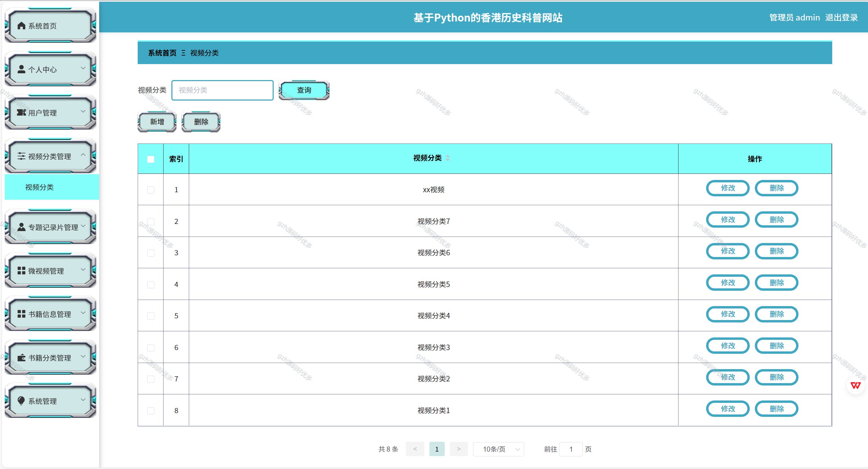Screen dimensions: 868x469
Task: Open 微视频管理 menu label
Action: tap(46, 271)
